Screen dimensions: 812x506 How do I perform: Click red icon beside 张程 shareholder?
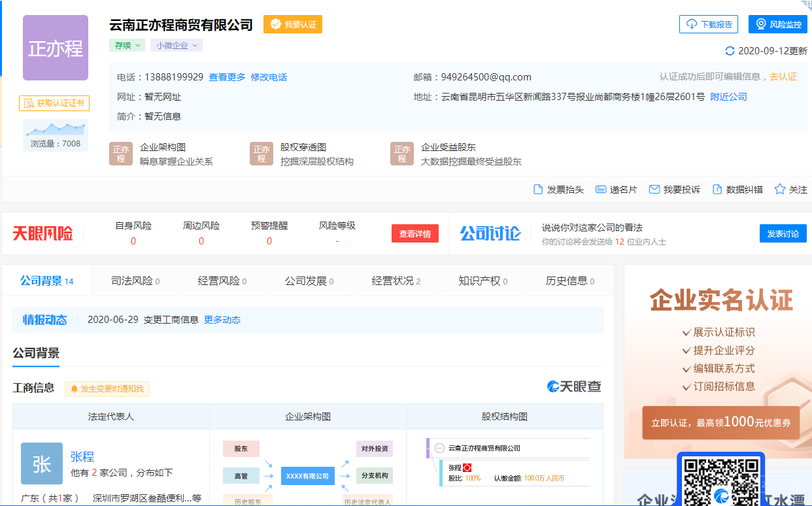coord(467,467)
